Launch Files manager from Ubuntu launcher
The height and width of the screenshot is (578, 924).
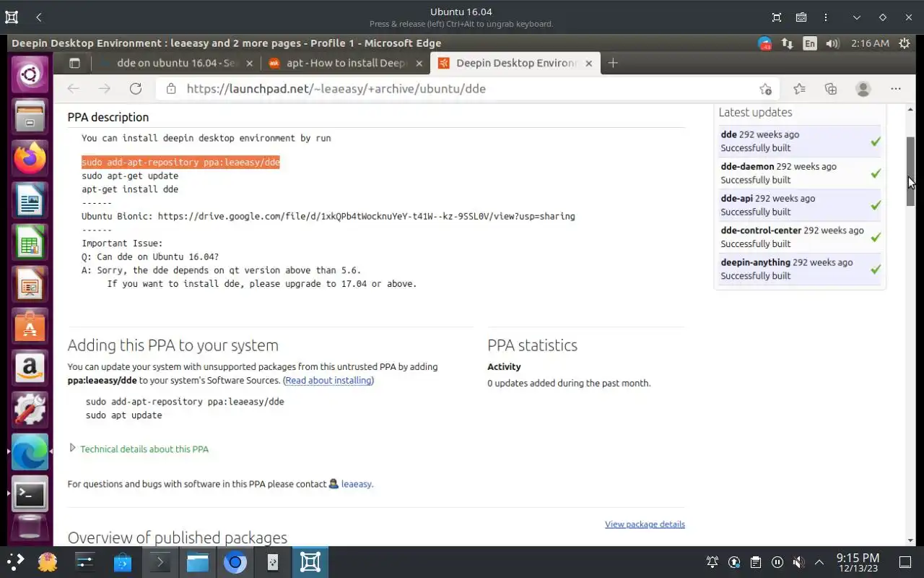pyautogui.click(x=30, y=116)
